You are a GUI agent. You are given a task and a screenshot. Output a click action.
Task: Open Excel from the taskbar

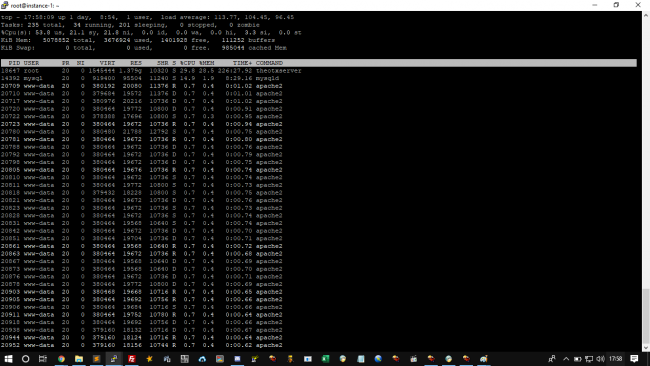[325, 359]
